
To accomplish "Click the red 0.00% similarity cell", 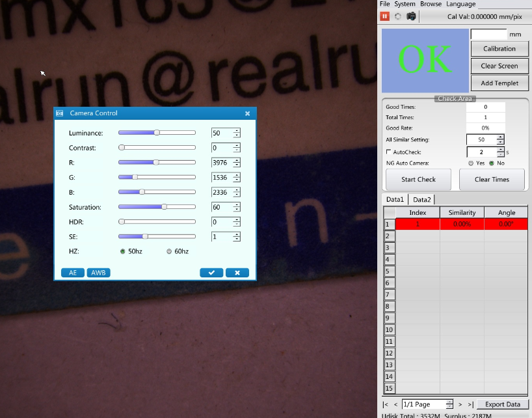I will (462, 224).
